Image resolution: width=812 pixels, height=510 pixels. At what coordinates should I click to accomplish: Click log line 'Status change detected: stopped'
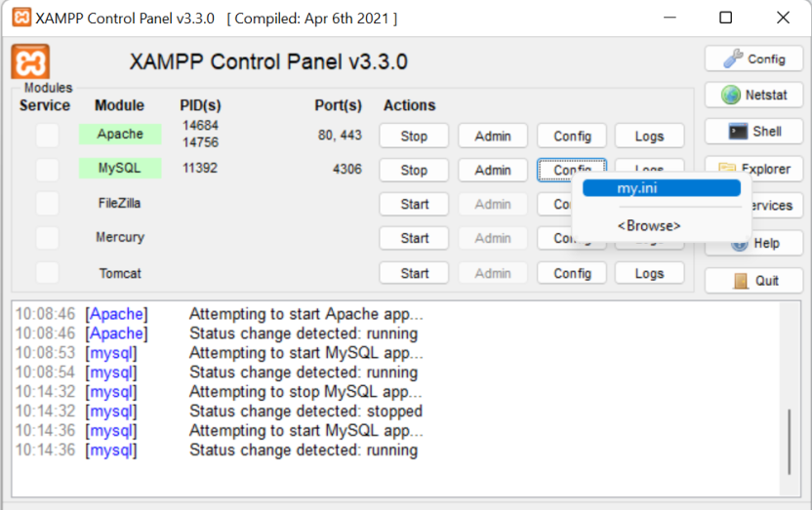click(305, 412)
